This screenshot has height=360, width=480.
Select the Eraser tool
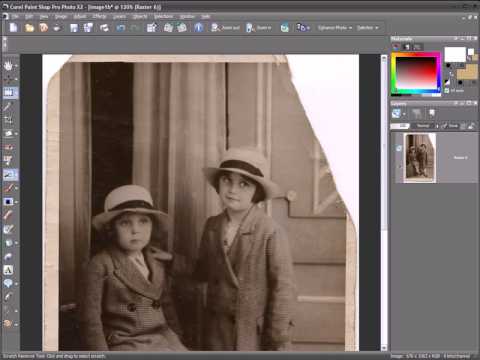click(x=8, y=215)
